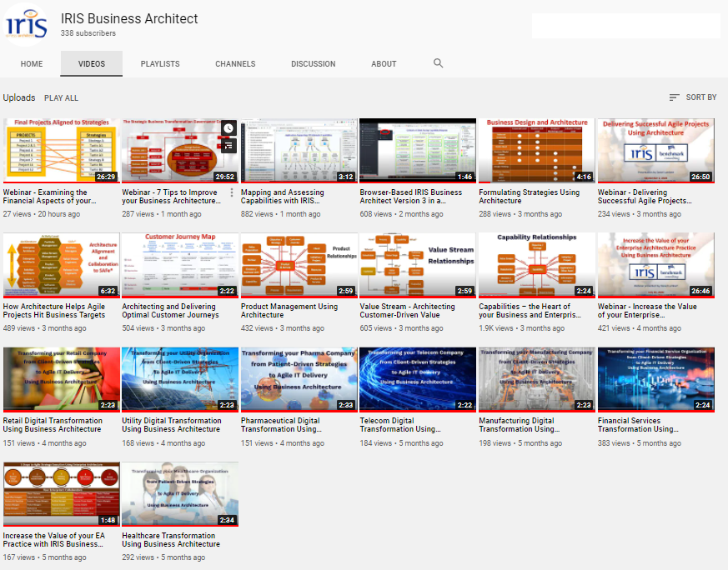Viewport: 728px width, 570px height.
Task: Open 'Mapping and Assessing Capabilities with IRIS' title
Action: click(x=283, y=196)
